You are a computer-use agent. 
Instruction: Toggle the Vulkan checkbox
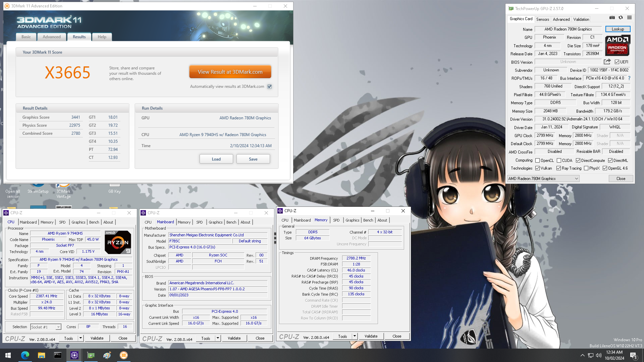tap(538, 168)
